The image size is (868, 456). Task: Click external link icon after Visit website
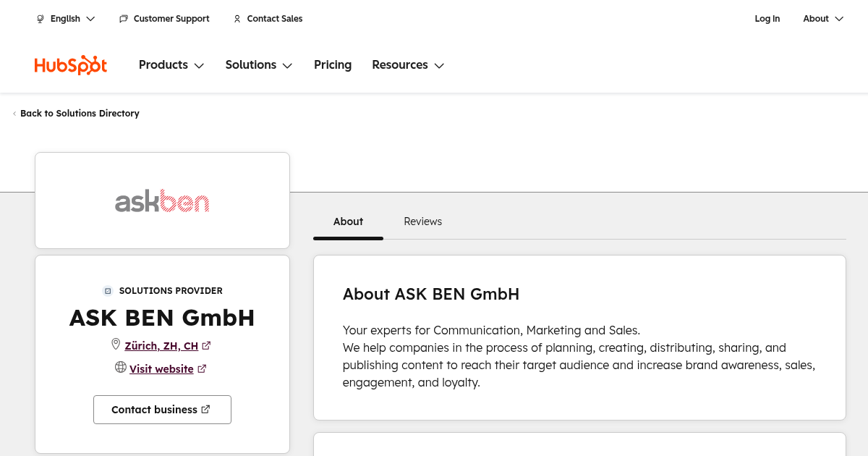click(x=202, y=369)
